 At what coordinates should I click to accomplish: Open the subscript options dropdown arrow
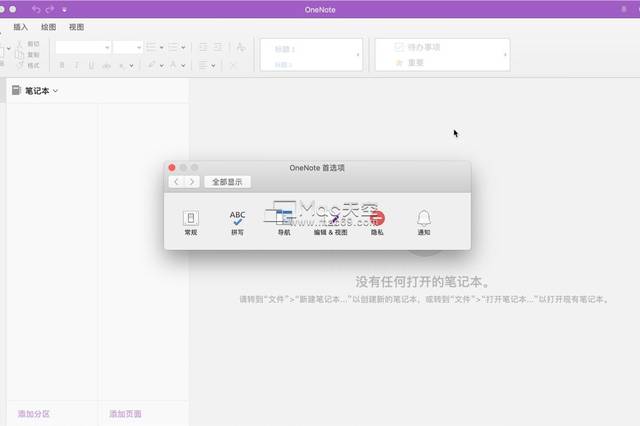(131, 66)
